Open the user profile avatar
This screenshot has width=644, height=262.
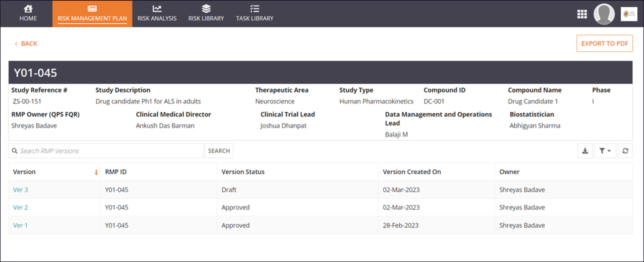point(604,14)
